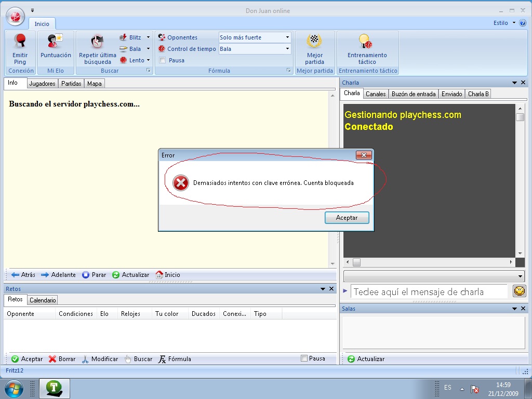This screenshot has width=532, height=399.
Task: Open the Windows Start orb
Action: coord(14,389)
